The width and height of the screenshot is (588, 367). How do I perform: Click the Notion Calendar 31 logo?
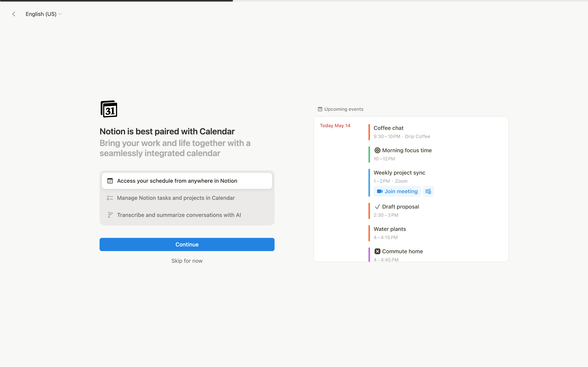[x=109, y=109]
